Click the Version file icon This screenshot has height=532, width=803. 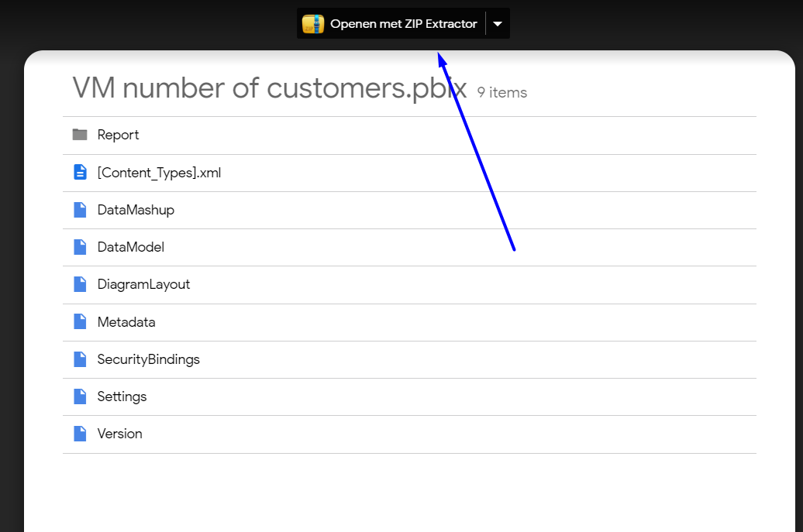[80, 434]
